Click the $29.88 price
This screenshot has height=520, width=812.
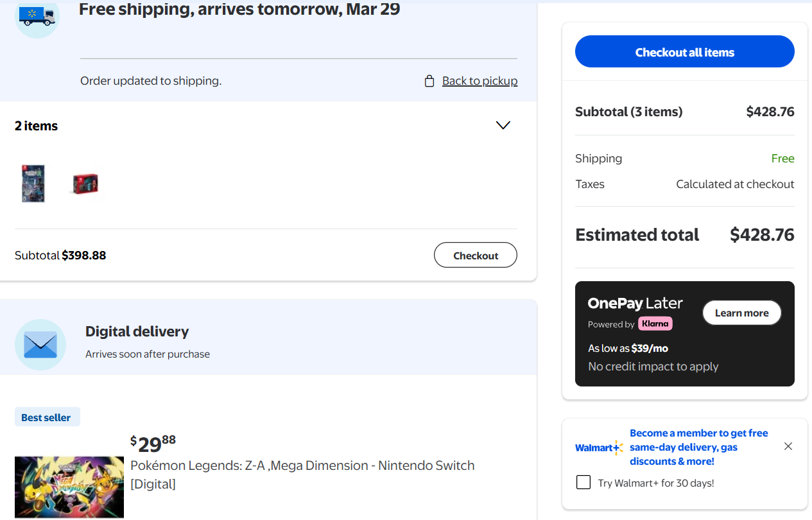[153, 442]
